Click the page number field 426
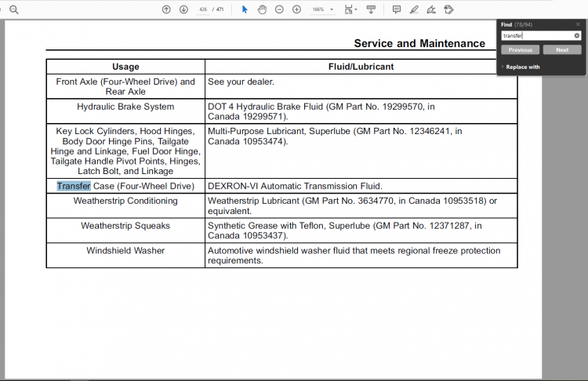 click(203, 9)
